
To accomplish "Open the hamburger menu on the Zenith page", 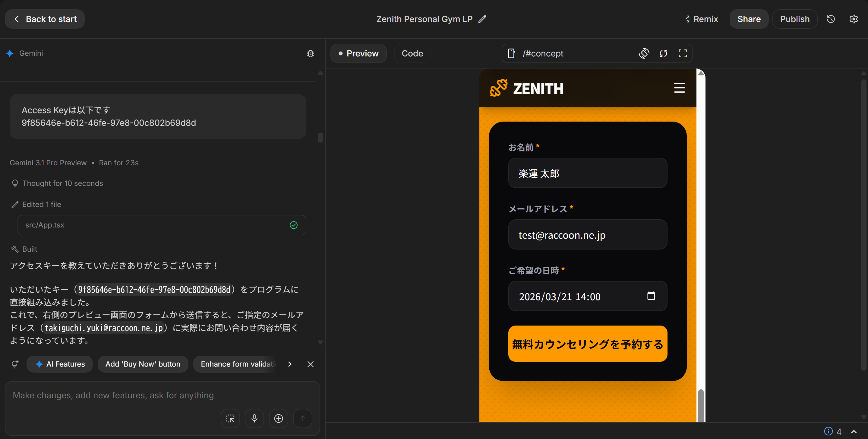I will coord(679,88).
